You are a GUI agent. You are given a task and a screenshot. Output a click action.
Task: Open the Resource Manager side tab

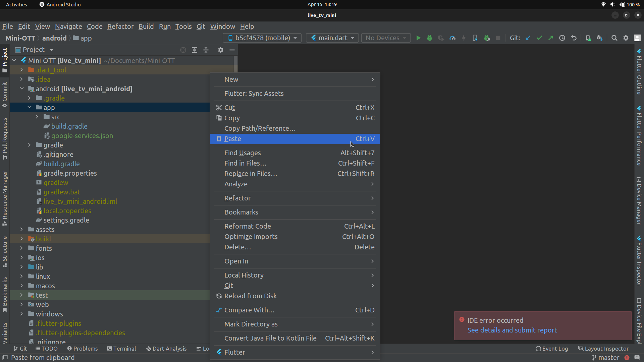click(x=5, y=198)
